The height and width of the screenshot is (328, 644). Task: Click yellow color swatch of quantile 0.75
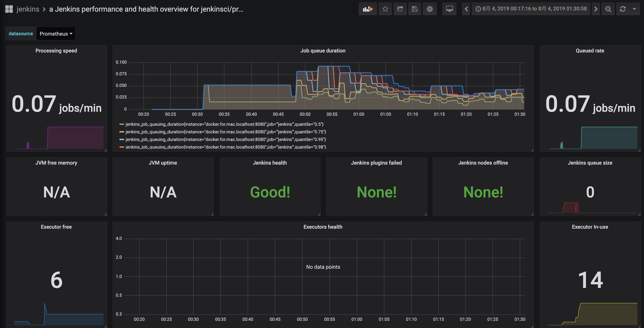122,132
